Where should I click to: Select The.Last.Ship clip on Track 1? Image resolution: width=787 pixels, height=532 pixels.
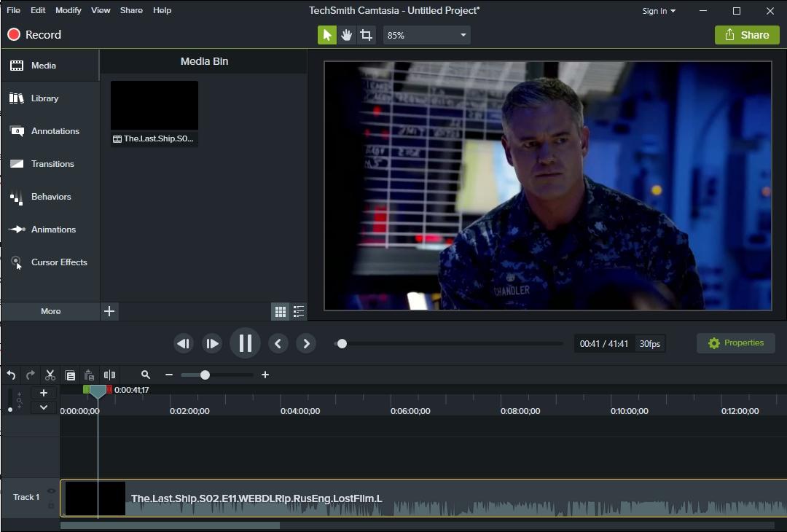pos(423,498)
